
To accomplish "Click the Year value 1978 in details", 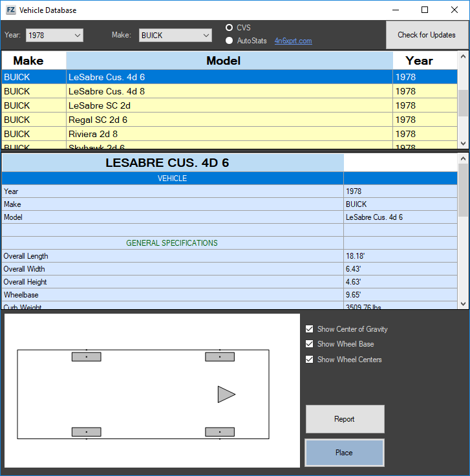I will 354,191.
